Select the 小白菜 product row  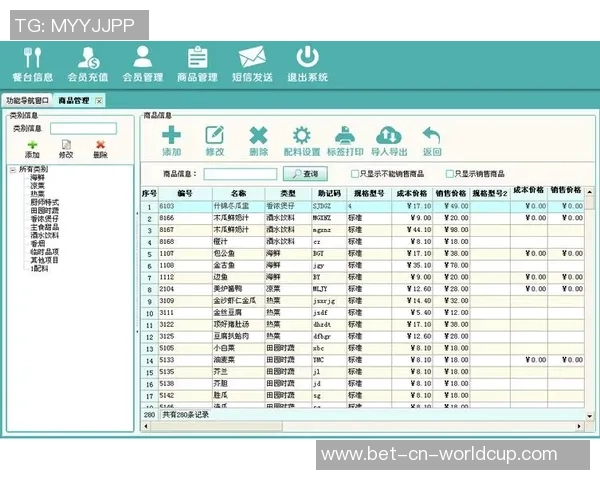coord(363,348)
